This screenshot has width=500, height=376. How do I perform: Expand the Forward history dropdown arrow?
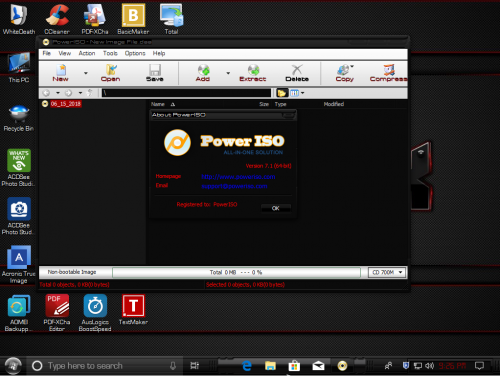coord(80,93)
